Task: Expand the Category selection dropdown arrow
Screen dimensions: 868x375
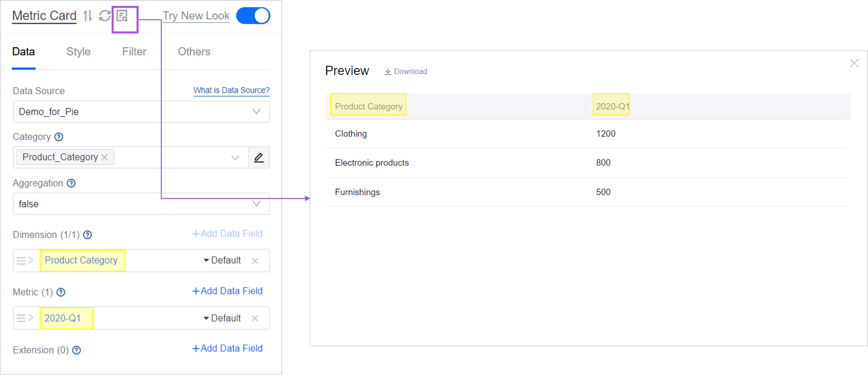Action: click(235, 157)
